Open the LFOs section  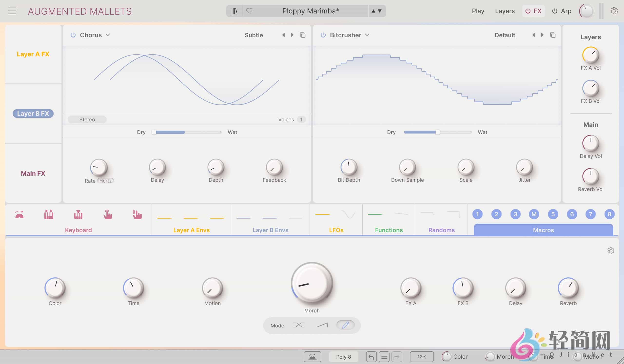click(336, 230)
